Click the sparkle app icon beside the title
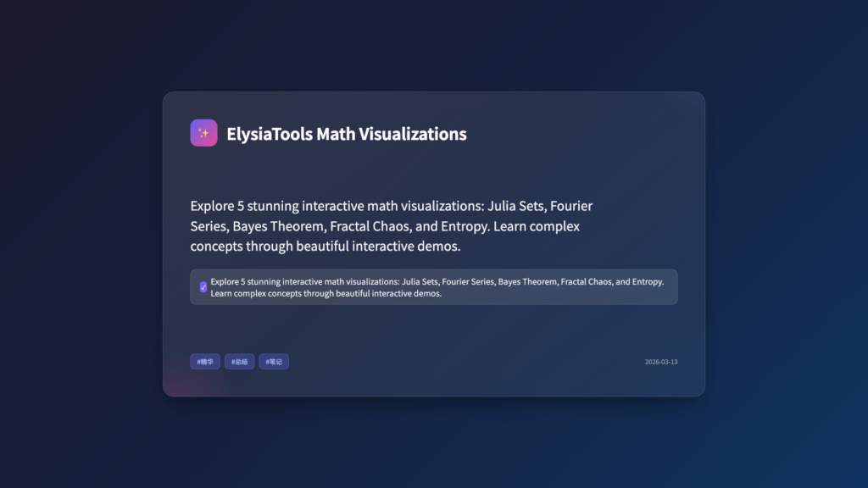Screen dimensions: 868x488 (203, 133)
